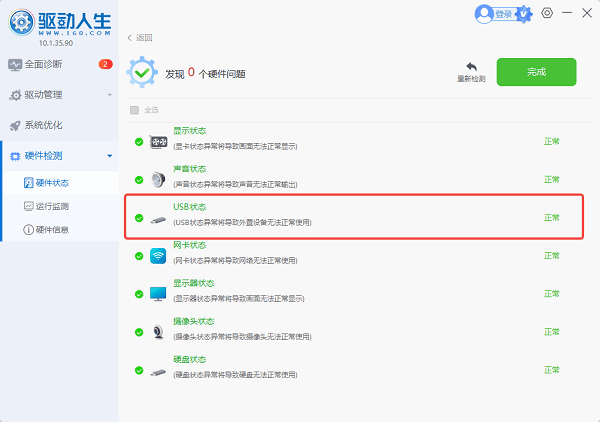Open the hexagon settings icon

coord(547,13)
